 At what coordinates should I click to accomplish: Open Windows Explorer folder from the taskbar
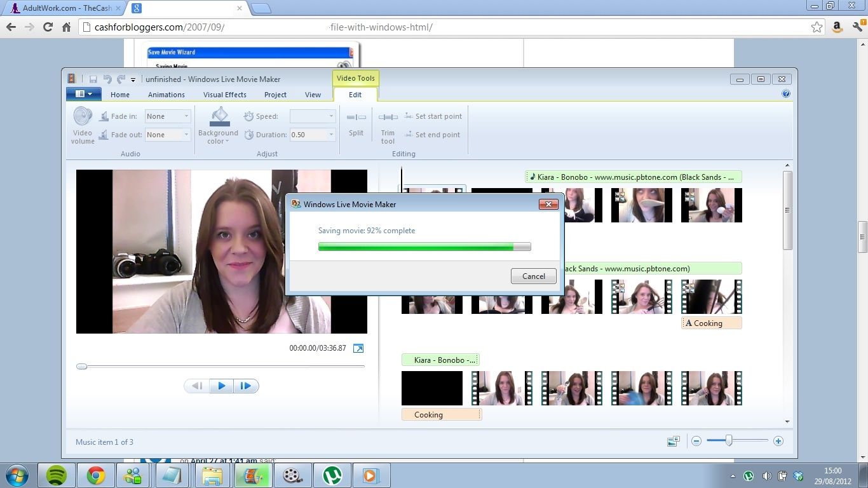[212, 475]
